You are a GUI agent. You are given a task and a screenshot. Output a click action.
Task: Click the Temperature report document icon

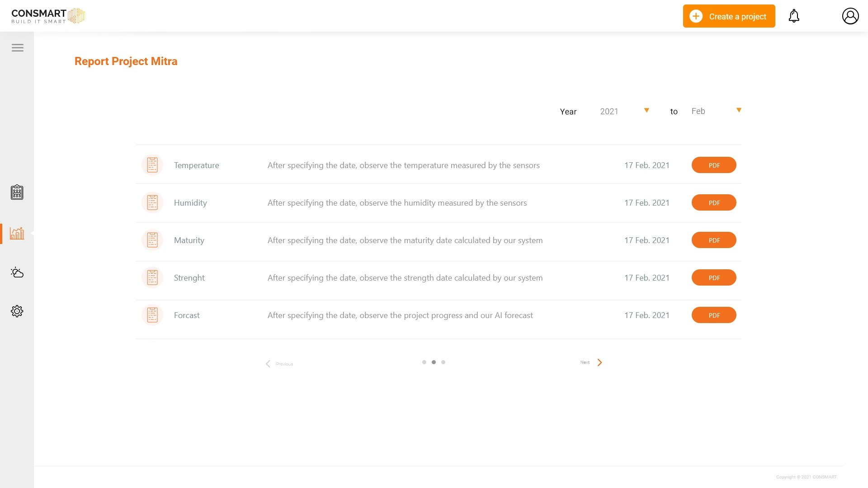[x=152, y=165]
